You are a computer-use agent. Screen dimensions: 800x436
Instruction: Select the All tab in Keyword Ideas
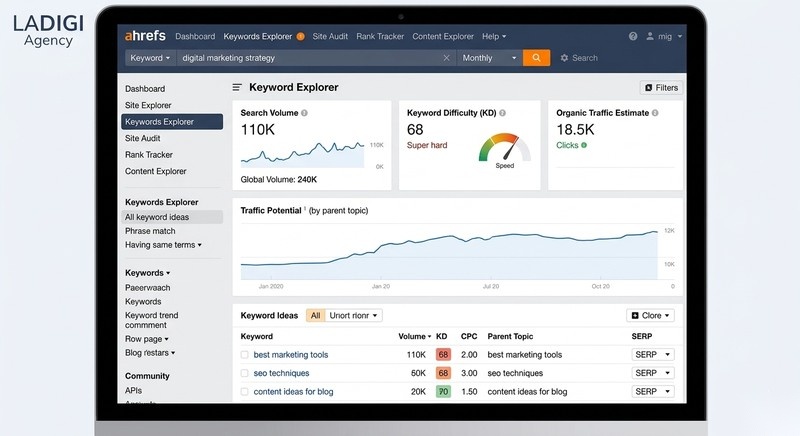(315, 316)
